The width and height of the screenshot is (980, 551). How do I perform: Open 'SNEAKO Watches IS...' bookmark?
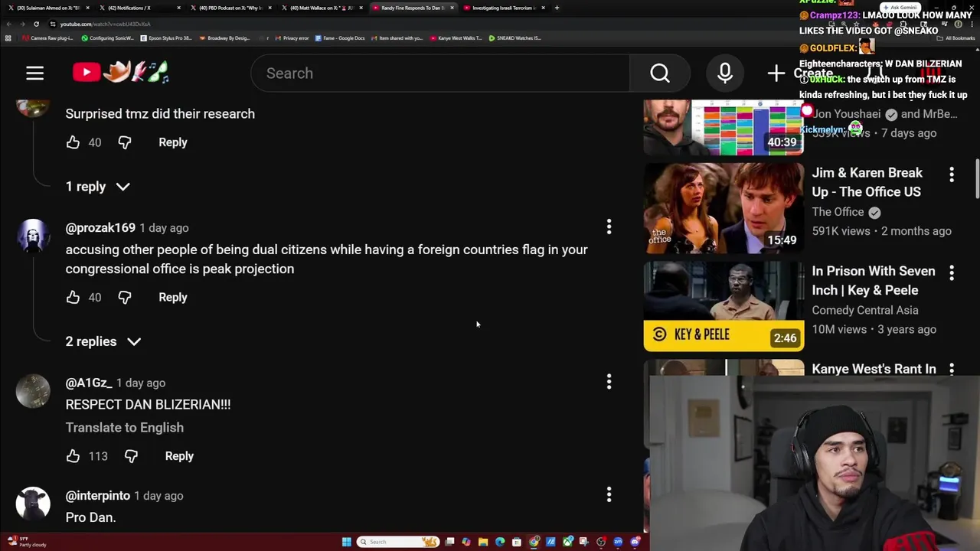(x=515, y=38)
